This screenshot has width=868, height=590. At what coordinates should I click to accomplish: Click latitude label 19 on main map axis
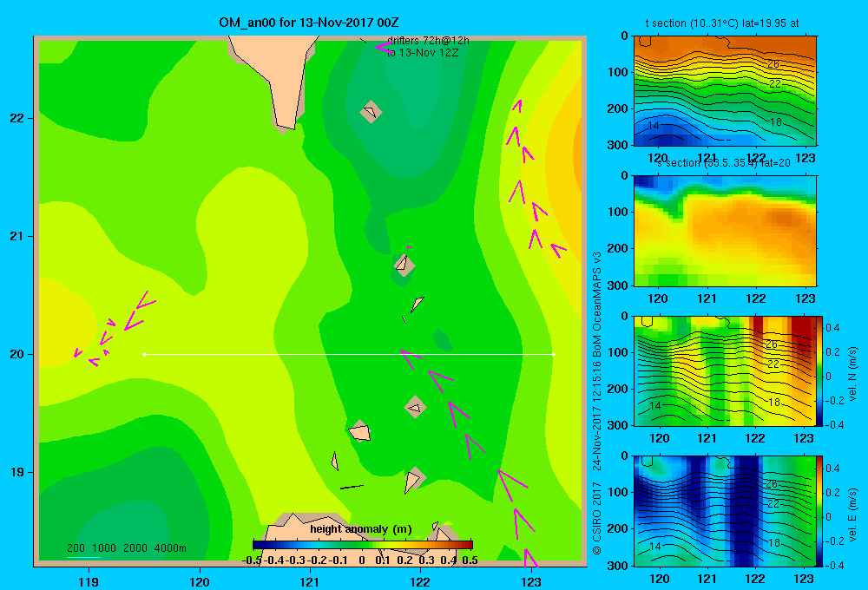17,472
